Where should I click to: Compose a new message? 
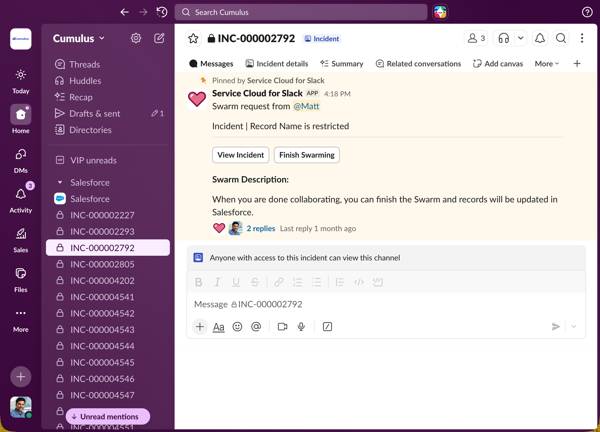[x=159, y=38]
